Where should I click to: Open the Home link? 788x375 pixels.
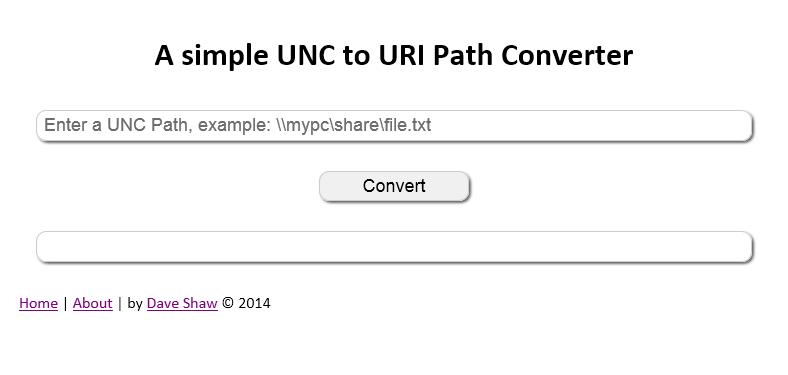(x=38, y=303)
